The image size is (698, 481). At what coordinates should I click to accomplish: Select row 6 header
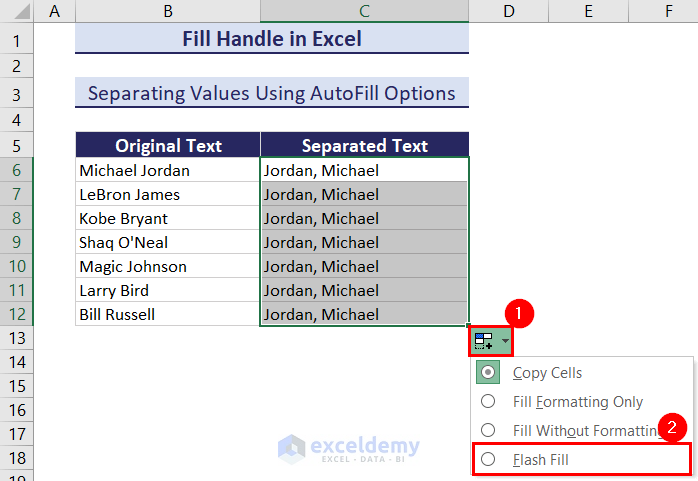pyautogui.click(x=17, y=170)
